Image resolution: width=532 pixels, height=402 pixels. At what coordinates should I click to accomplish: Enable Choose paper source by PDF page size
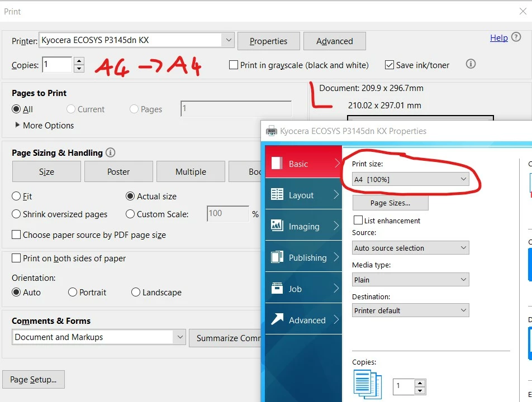(x=16, y=234)
